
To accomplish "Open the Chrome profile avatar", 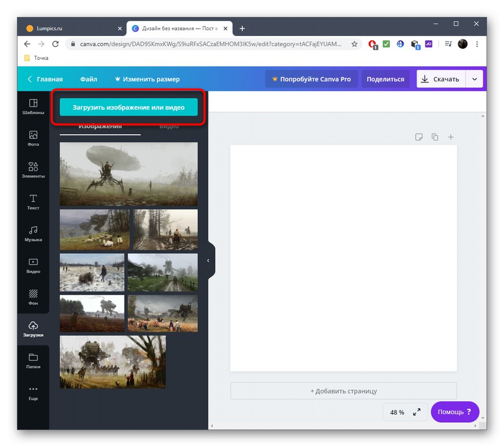I will (x=463, y=44).
